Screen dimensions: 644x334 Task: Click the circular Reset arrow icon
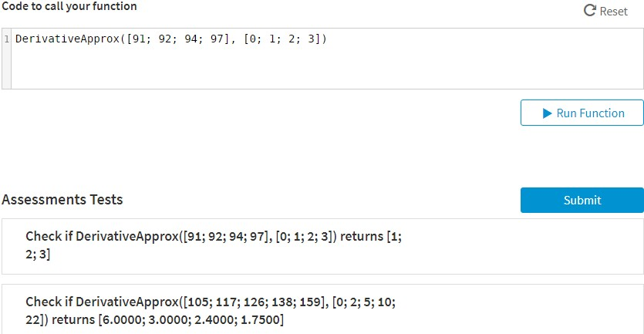[590, 11]
